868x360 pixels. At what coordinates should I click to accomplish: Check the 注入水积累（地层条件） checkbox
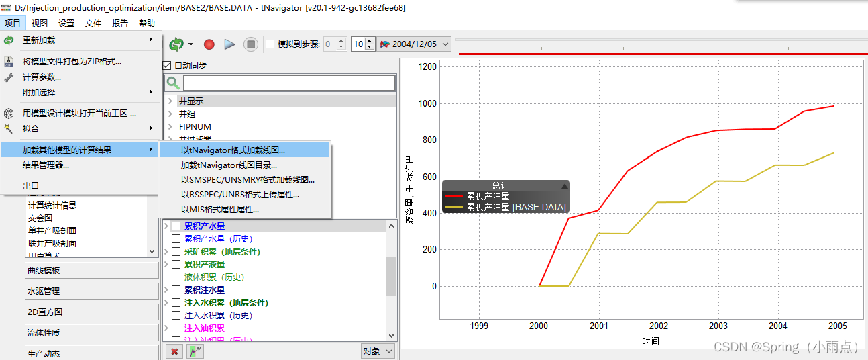click(176, 303)
